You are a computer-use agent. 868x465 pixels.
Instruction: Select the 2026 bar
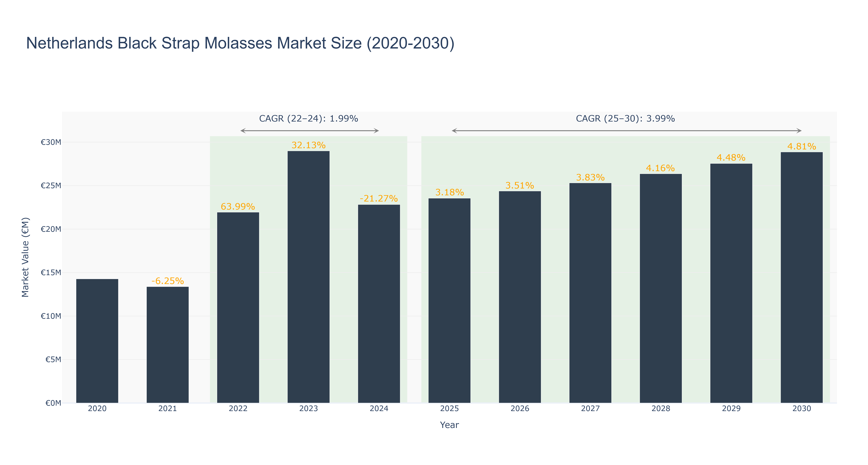[x=520, y=297]
